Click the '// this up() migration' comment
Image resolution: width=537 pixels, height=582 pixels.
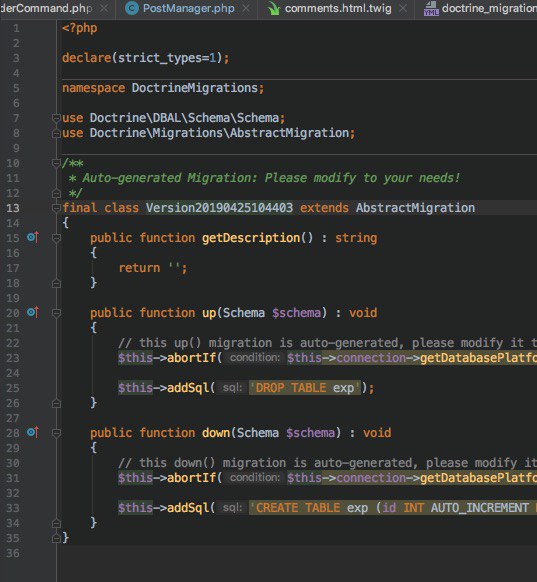pyautogui.click(x=327, y=343)
